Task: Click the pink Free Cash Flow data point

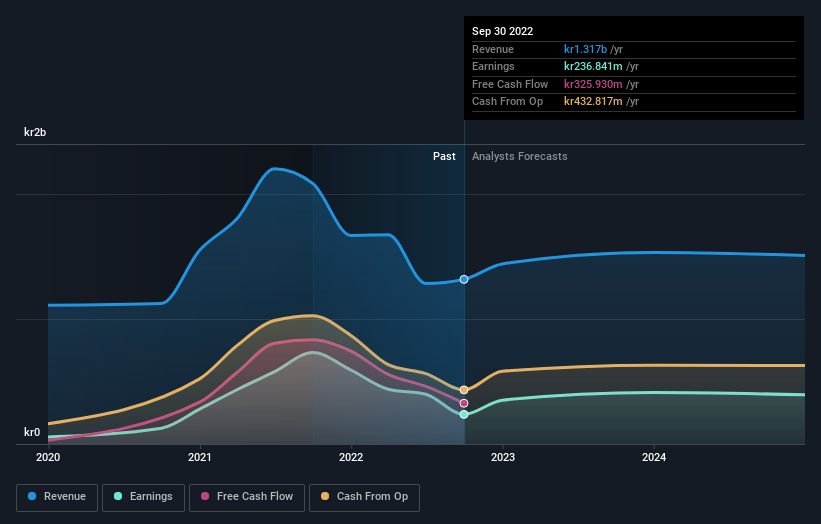Action: (464, 403)
